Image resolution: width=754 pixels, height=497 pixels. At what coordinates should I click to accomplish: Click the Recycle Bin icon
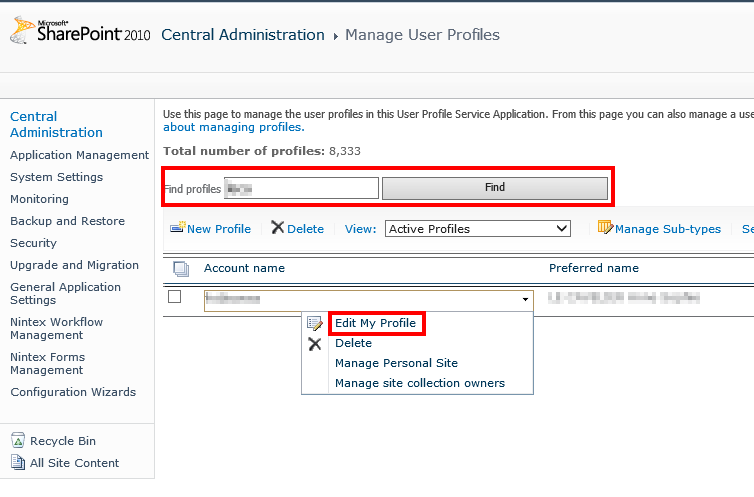[18, 441]
